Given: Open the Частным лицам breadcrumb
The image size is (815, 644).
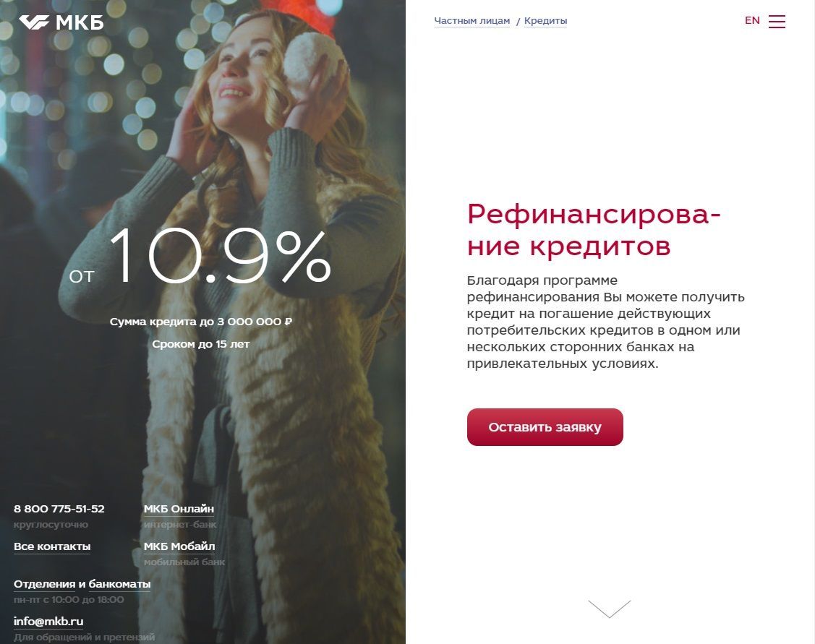Looking at the screenshot, I should point(472,21).
